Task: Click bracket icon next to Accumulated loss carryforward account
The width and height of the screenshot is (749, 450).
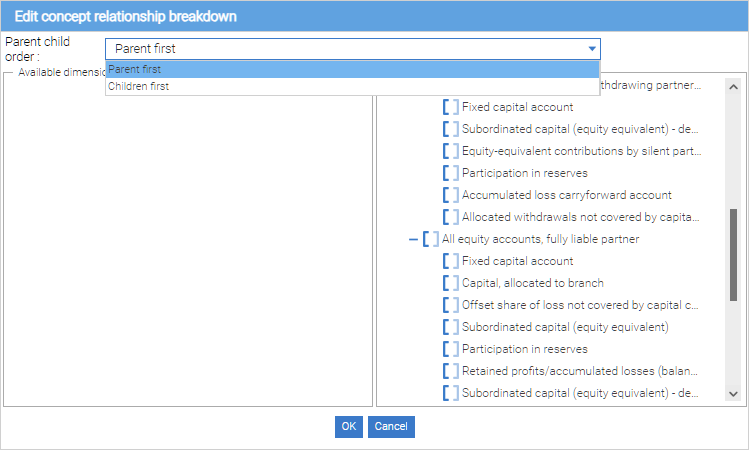Action: pyautogui.click(x=451, y=195)
